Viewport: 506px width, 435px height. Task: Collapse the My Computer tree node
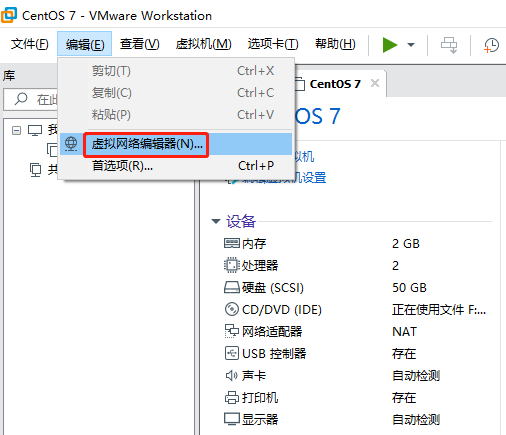coord(16,130)
